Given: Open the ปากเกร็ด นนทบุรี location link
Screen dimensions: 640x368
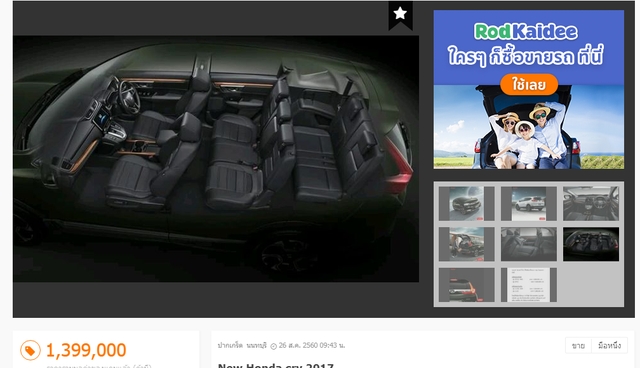Looking at the screenshot, I should (x=242, y=346).
